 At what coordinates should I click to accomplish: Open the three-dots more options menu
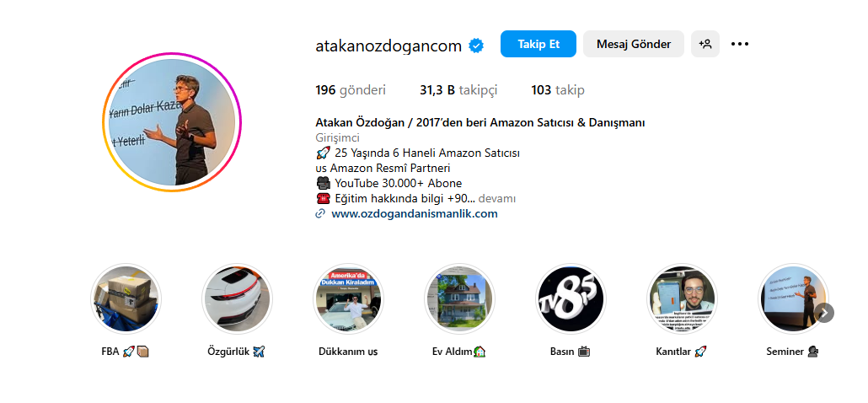click(x=740, y=45)
